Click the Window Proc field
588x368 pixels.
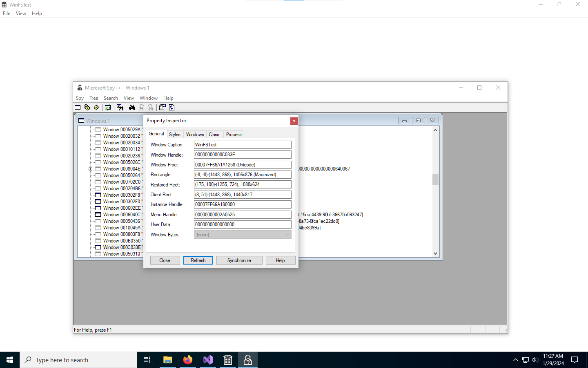(243, 165)
